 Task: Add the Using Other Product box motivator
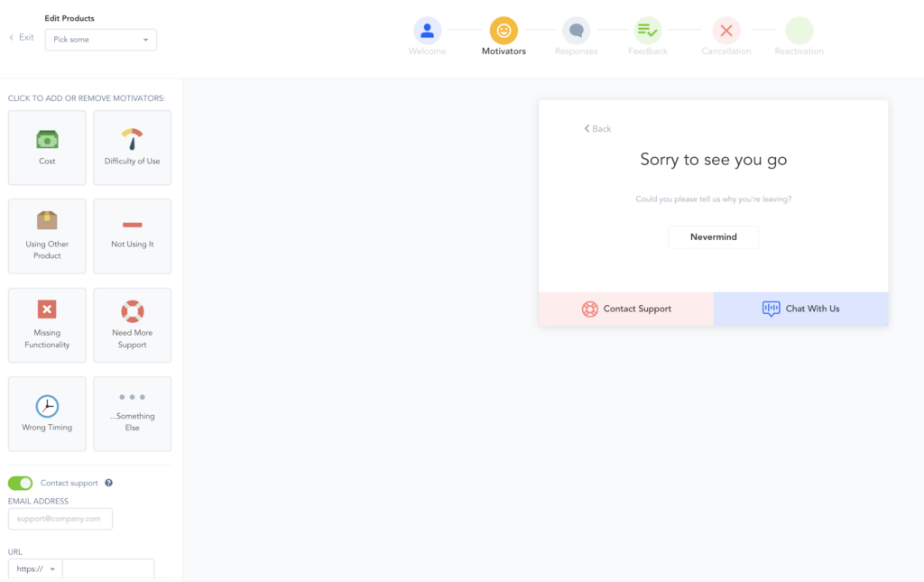(x=47, y=236)
